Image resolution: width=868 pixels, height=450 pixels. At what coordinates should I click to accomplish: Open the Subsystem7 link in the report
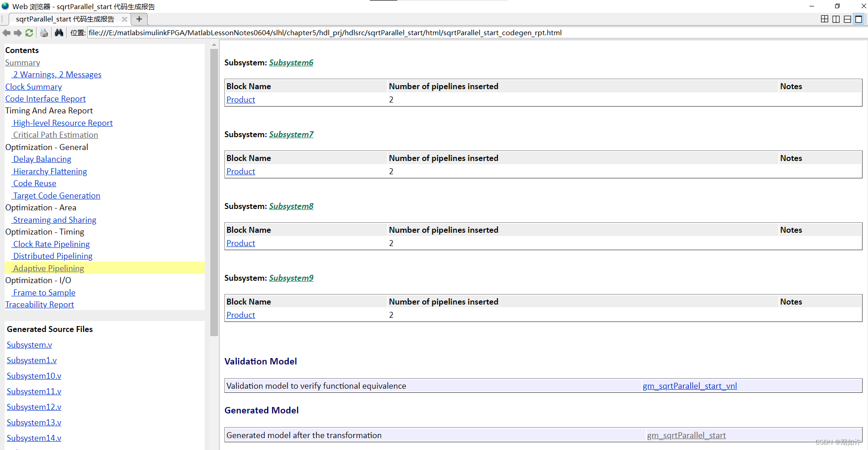click(291, 134)
